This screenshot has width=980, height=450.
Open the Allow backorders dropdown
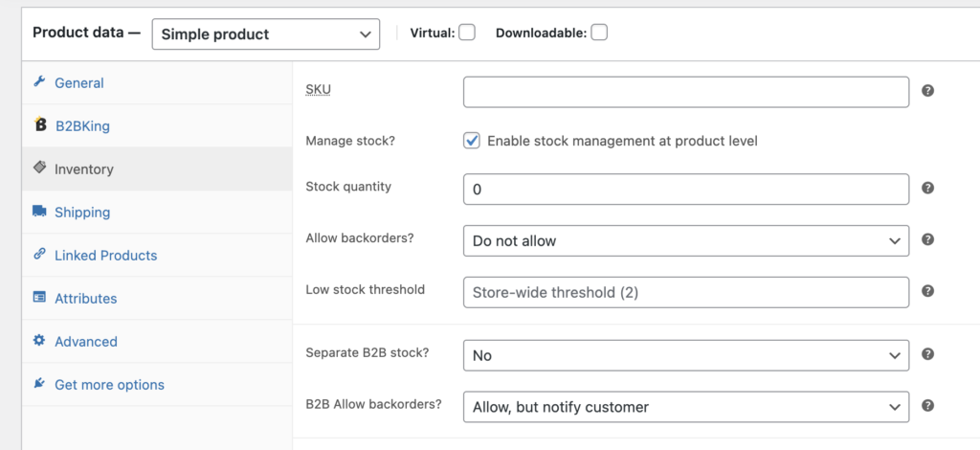685,240
